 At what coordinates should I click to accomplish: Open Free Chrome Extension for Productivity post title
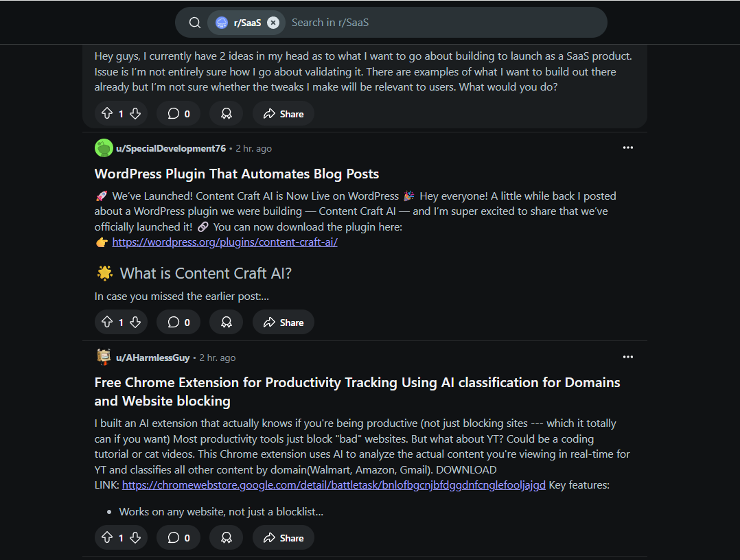(357, 392)
